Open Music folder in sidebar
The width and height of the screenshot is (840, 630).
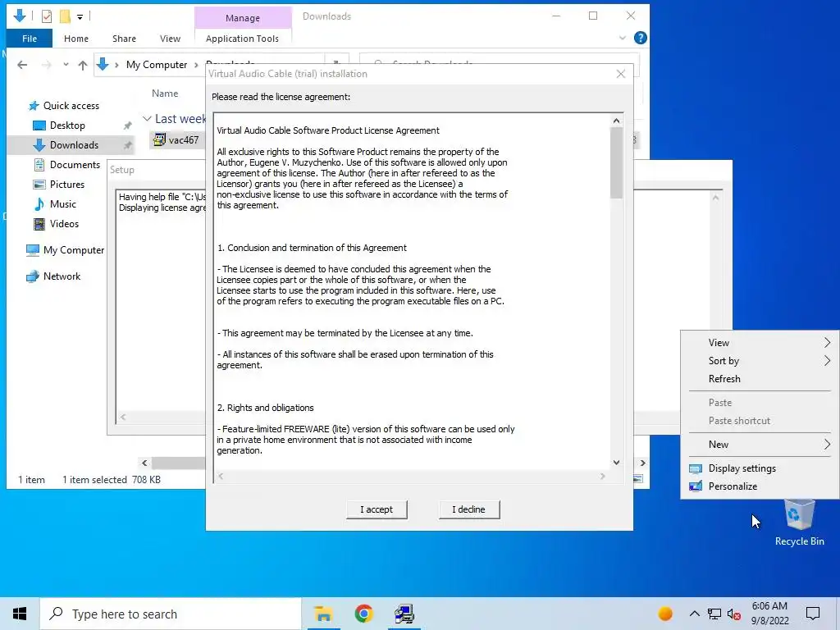(62, 204)
